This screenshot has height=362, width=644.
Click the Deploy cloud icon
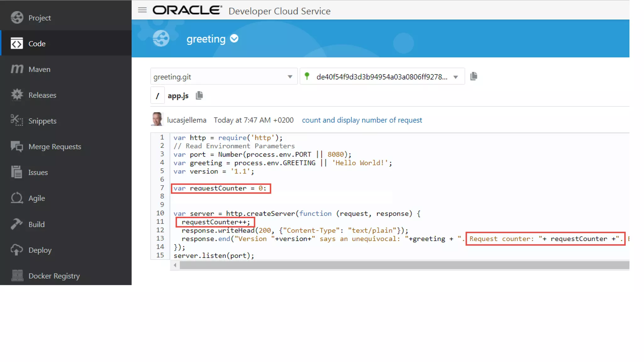17,250
